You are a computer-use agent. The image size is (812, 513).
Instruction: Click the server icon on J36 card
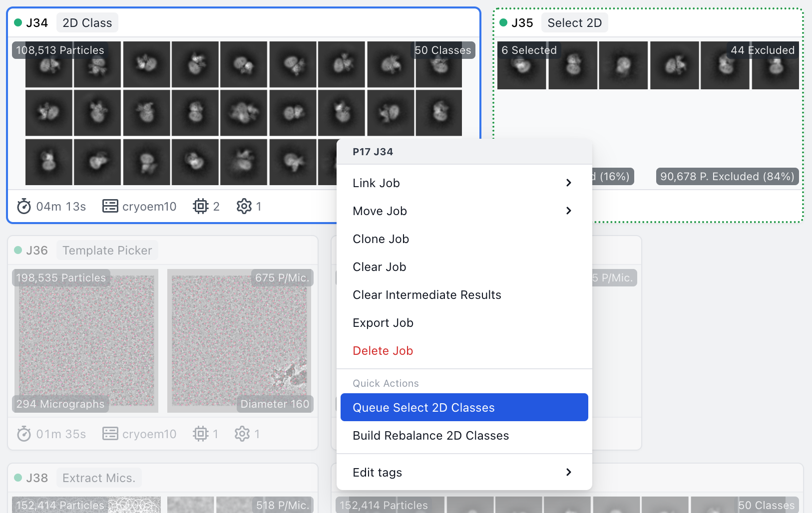coord(110,434)
